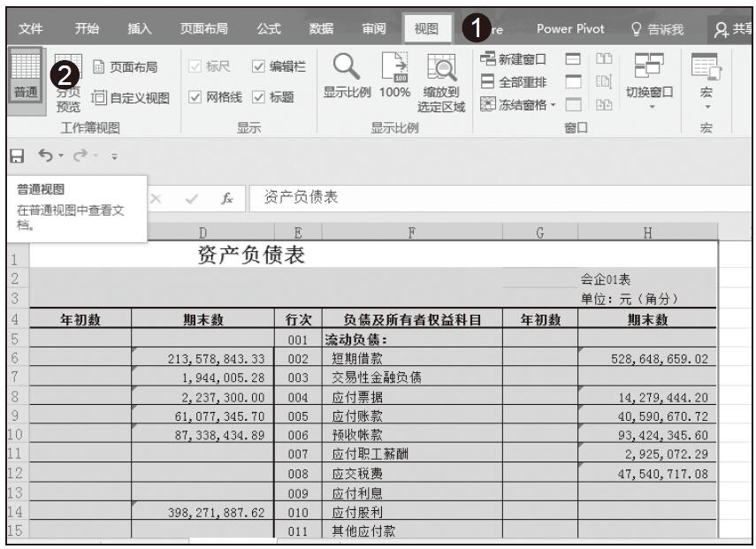
Task: Click the 其他应付款 cell
Action: (x=412, y=530)
